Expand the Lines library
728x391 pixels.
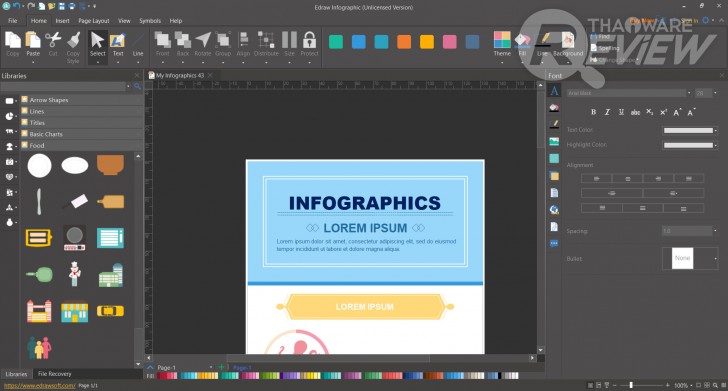coord(82,111)
